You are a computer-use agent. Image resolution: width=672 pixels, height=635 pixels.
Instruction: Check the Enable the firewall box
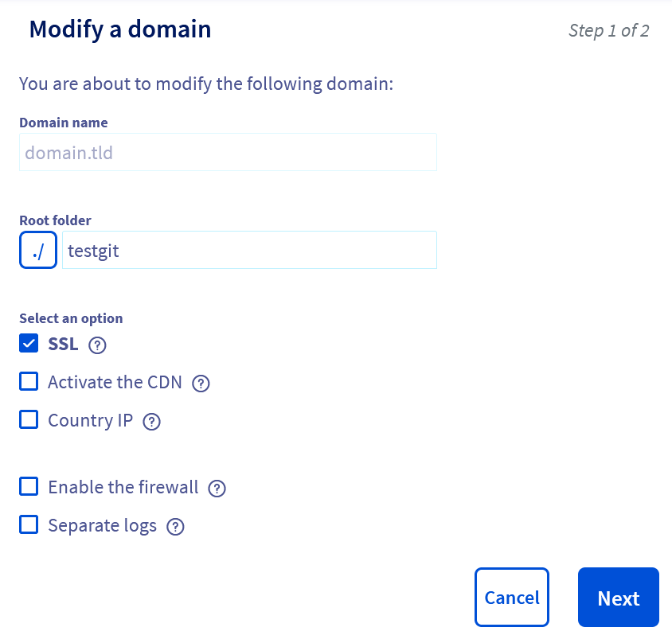click(x=29, y=487)
